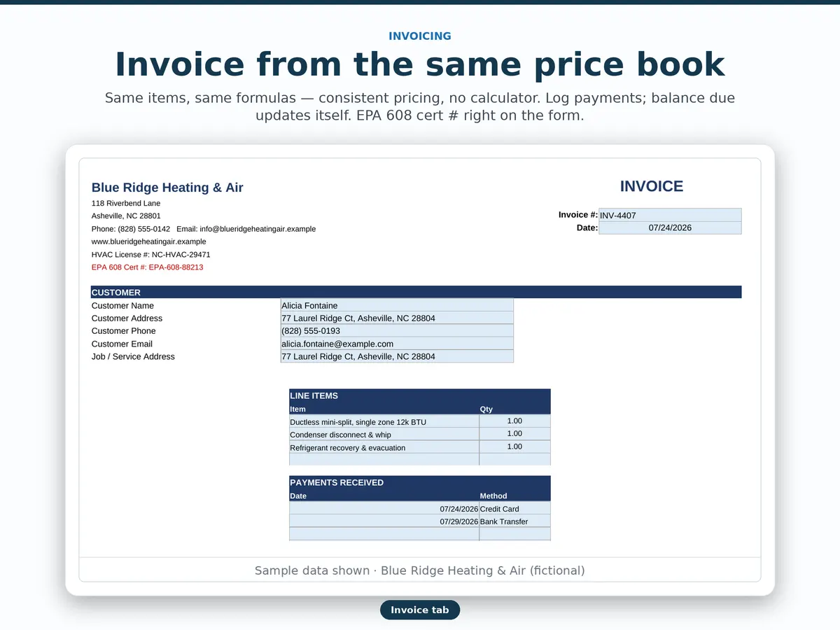Click the Customer Address input cell

pos(397,318)
